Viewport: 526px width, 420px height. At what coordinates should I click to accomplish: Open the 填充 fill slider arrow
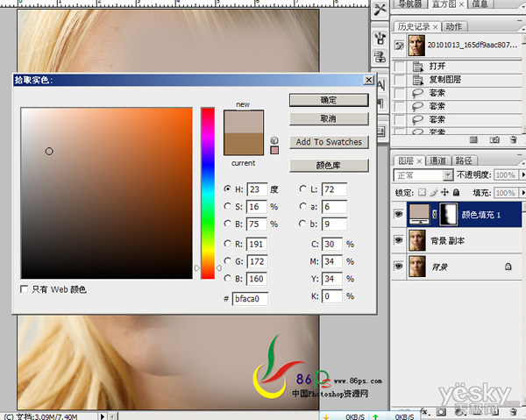click(522, 193)
